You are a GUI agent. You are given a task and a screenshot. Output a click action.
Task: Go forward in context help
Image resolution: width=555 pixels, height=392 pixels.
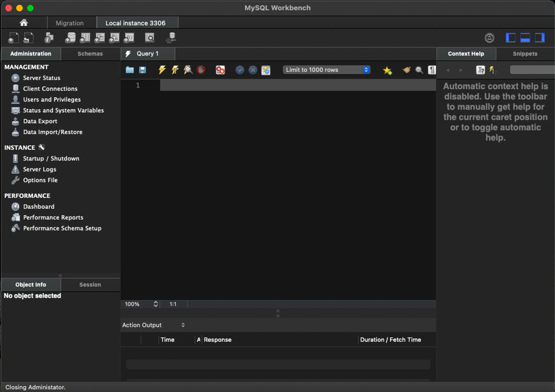tap(461, 70)
